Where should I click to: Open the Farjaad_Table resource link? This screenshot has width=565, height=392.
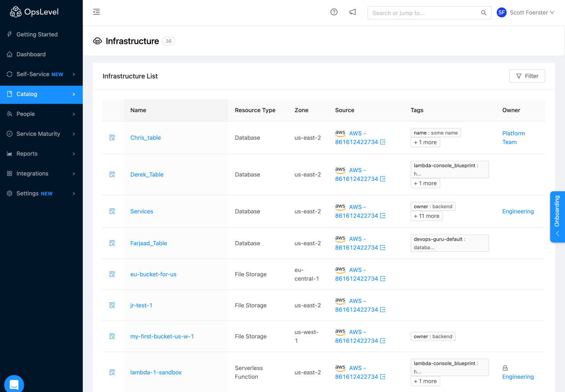pos(149,243)
